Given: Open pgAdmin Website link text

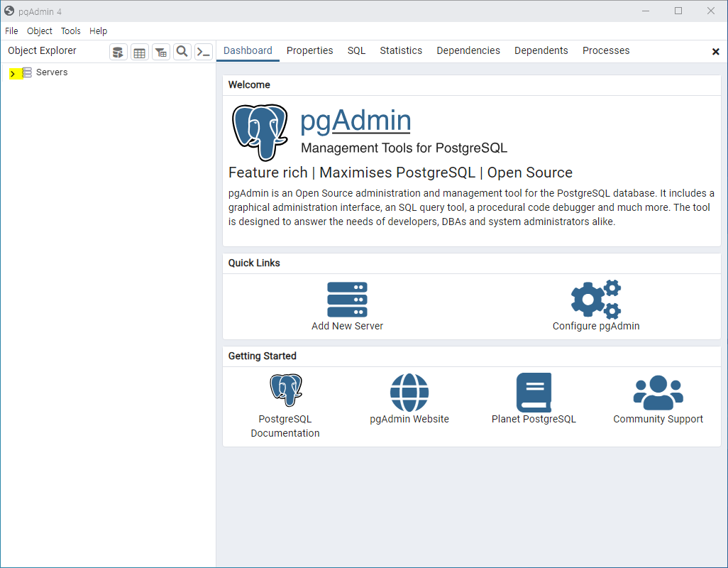Looking at the screenshot, I should click(x=409, y=419).
